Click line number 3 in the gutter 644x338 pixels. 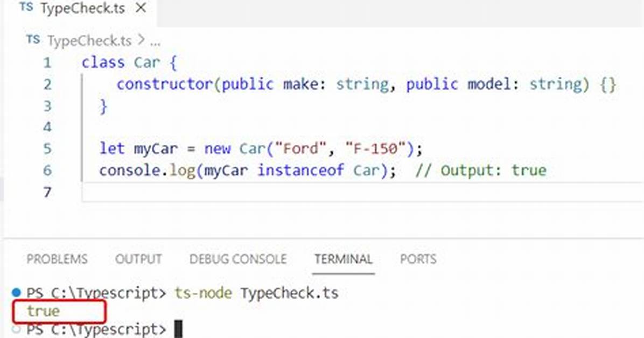(47, 106)
